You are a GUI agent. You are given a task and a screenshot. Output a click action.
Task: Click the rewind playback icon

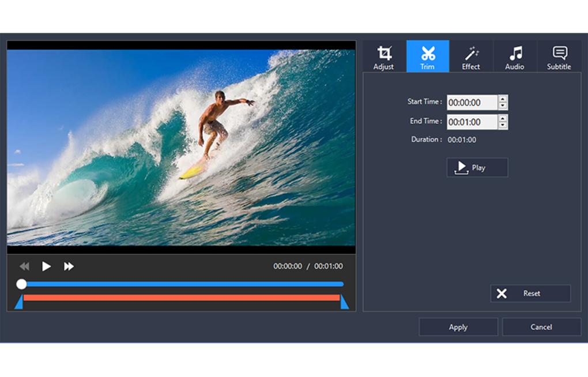point(24,266)
